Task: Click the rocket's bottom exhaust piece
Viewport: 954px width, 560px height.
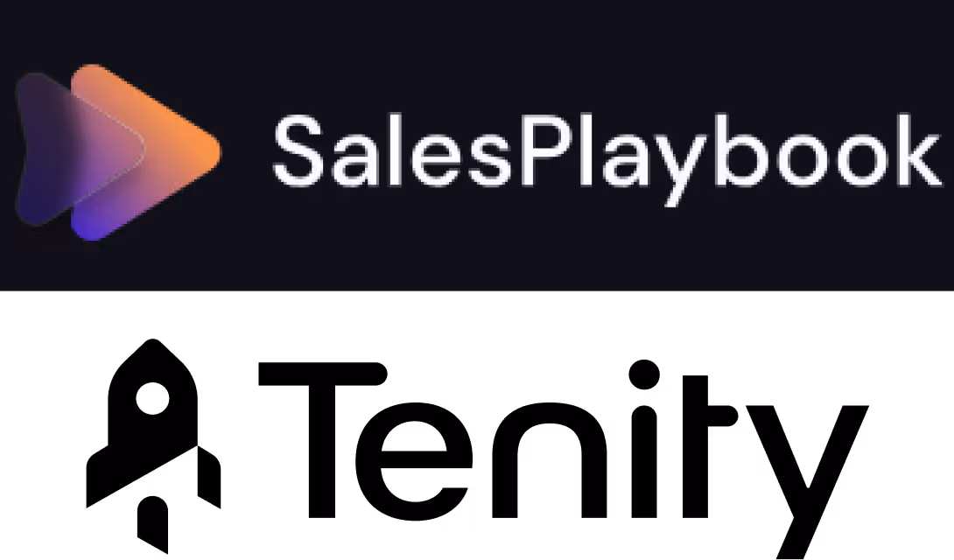Action: coord(152,525)
